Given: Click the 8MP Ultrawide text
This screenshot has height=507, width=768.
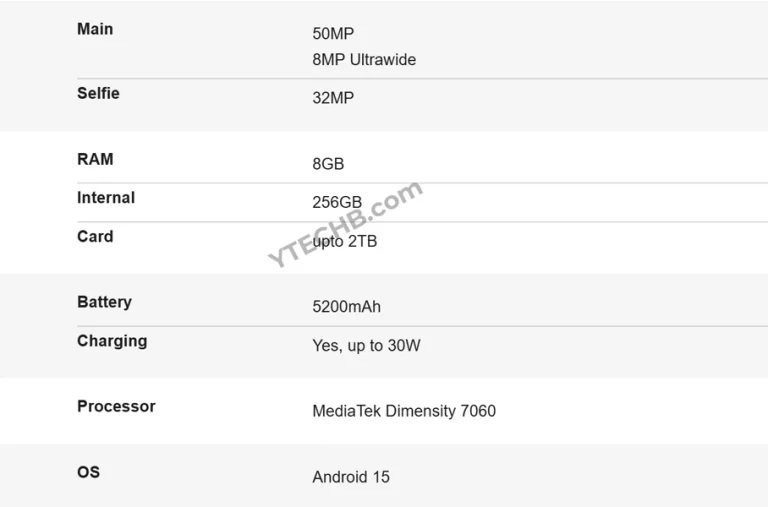Looking at the screenshot, I should (364, 60).
